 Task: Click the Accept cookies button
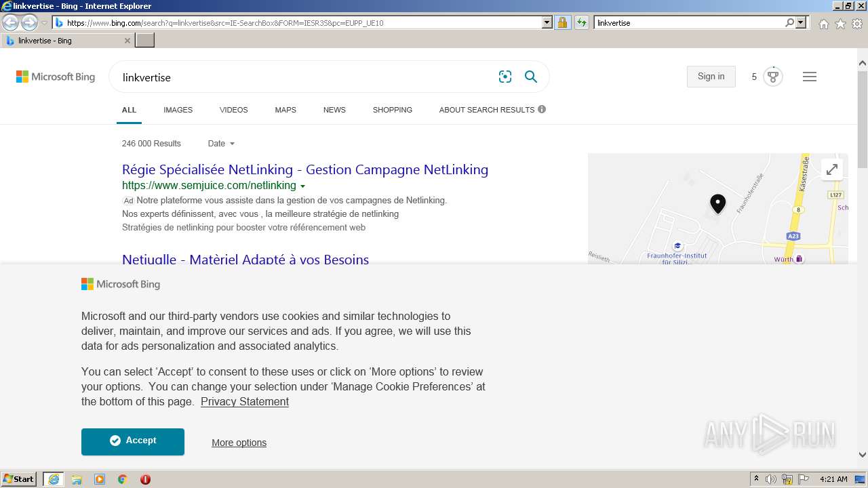pos(133,441)
